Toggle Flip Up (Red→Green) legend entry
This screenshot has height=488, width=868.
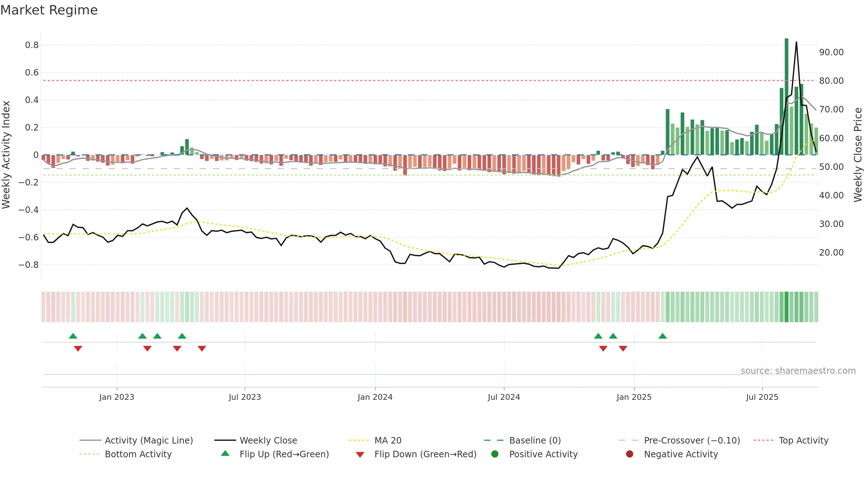tap(275, 454)
